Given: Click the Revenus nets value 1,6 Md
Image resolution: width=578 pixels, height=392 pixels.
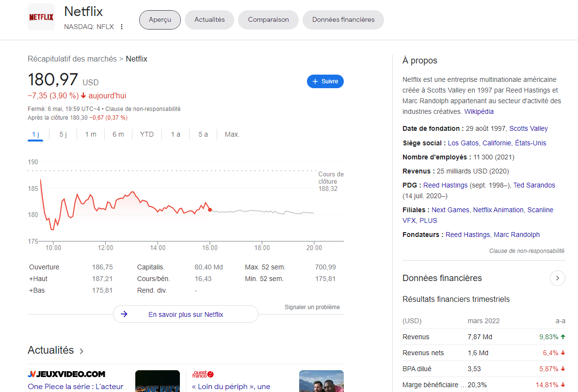Looking at the screenshot, I should click(478, 353).
